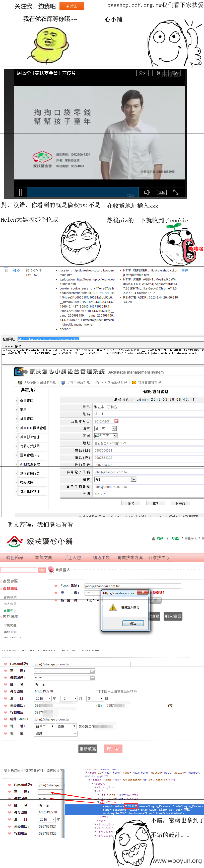Click the 重新填寫 reset button
The height and width of the screenshot is (868, 204).
pyautogui.click(x=88, y=749)
